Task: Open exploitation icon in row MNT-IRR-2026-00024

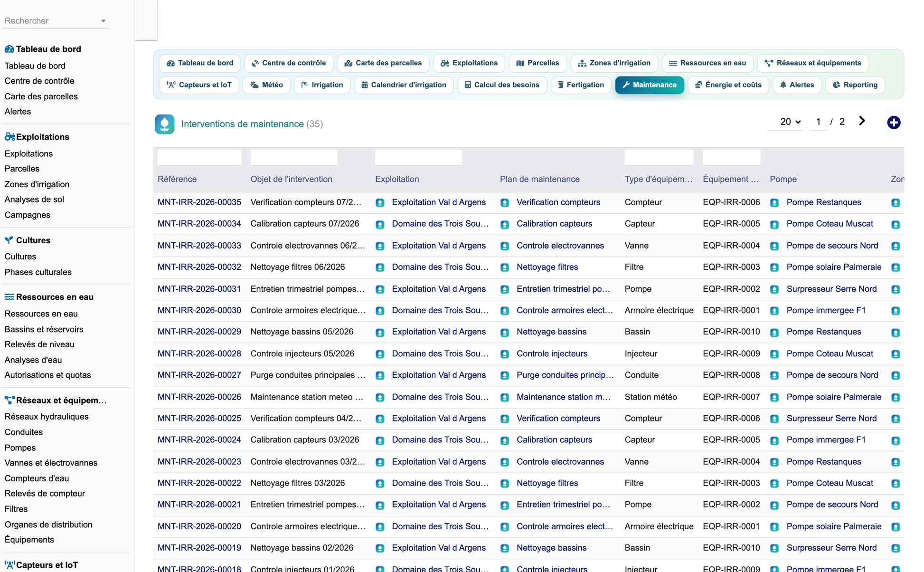Action: pos(380,440)
